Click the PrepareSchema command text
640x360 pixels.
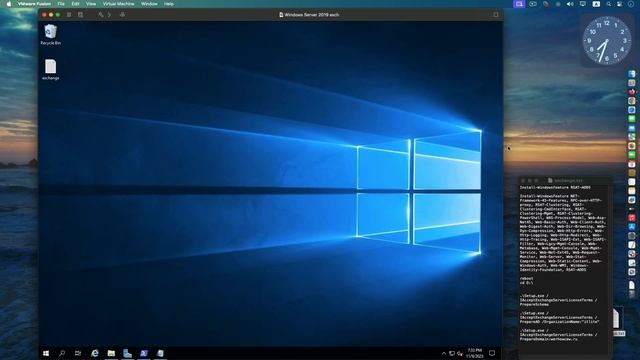534,304
